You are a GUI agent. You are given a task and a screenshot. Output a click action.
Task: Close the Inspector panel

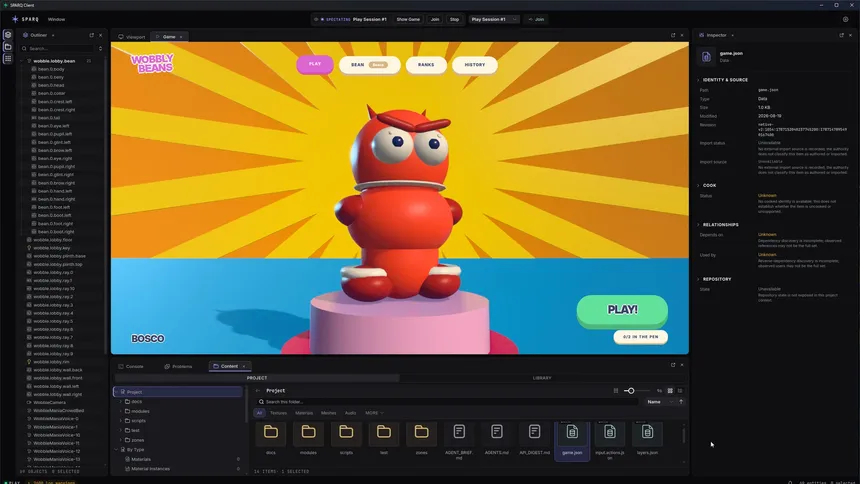tap(850, 35)
